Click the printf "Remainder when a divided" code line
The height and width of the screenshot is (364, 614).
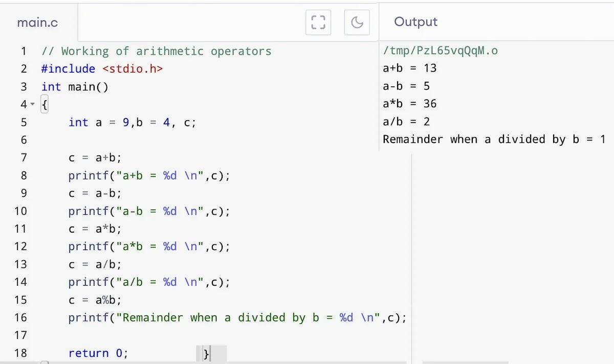tap(237, 317)
